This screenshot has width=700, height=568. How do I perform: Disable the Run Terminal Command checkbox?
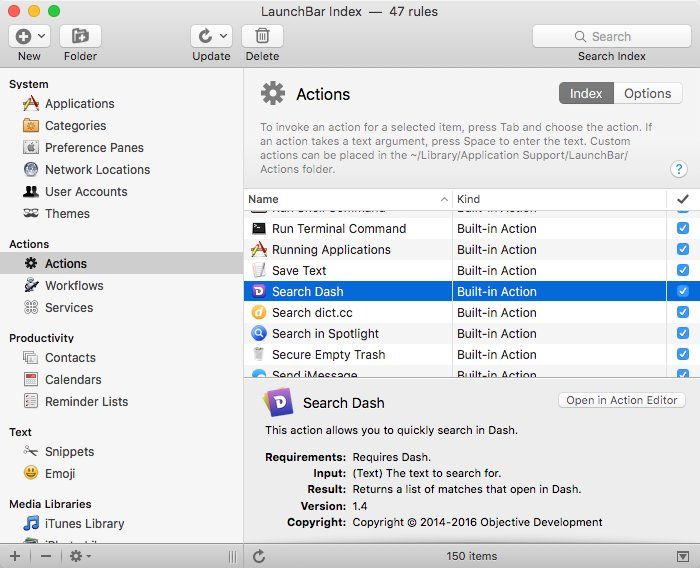tap(683, 229)
